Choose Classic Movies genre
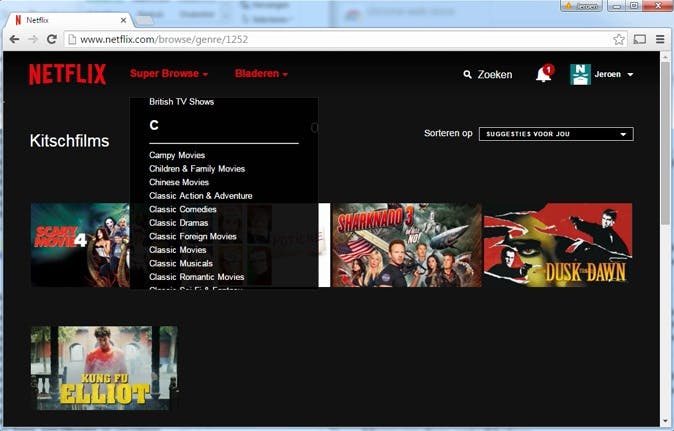674x431 pixels. click(x=178, y=250)
